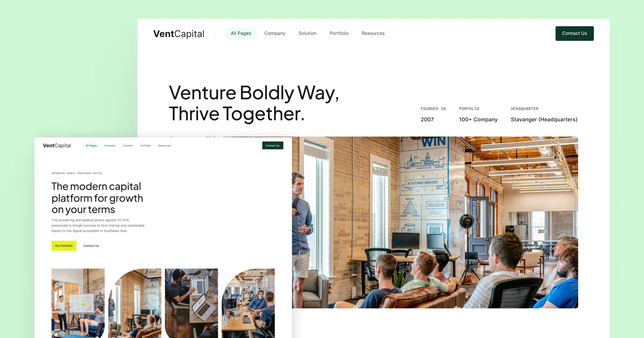Choose Portfolio in the small header navigation
The image size is (644, 338).
click(145, 146)
